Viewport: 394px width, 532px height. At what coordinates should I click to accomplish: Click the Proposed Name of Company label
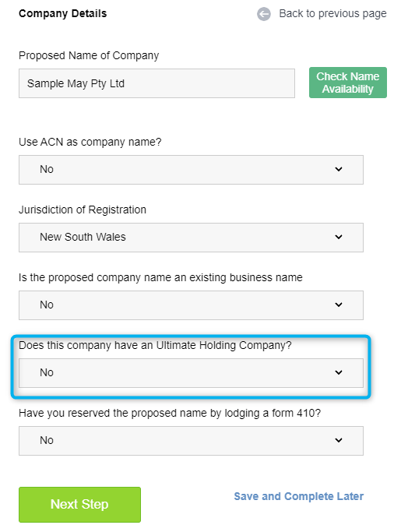[x=89, y=55]
